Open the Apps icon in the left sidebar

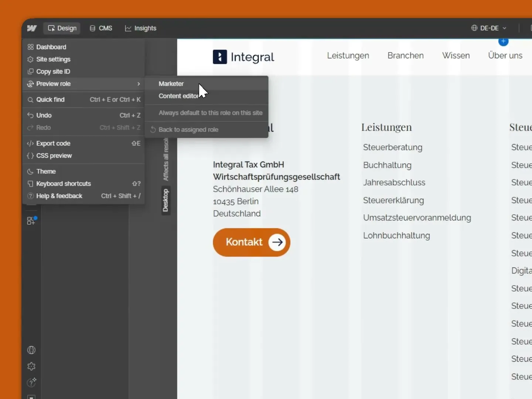32,221
